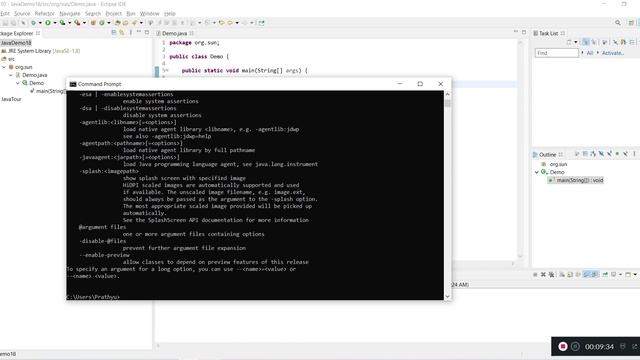
Task: Select the Demo.java editor tab
Action: [175, 33]
